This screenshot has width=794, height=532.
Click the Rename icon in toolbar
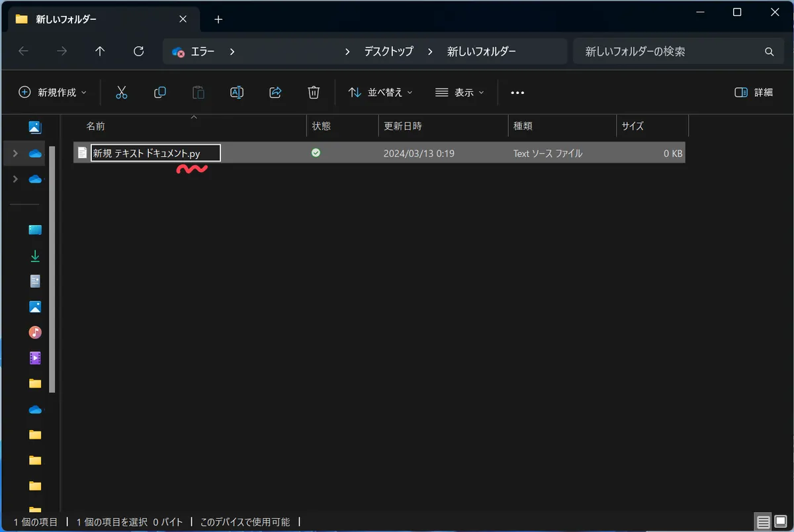point(237,93)
